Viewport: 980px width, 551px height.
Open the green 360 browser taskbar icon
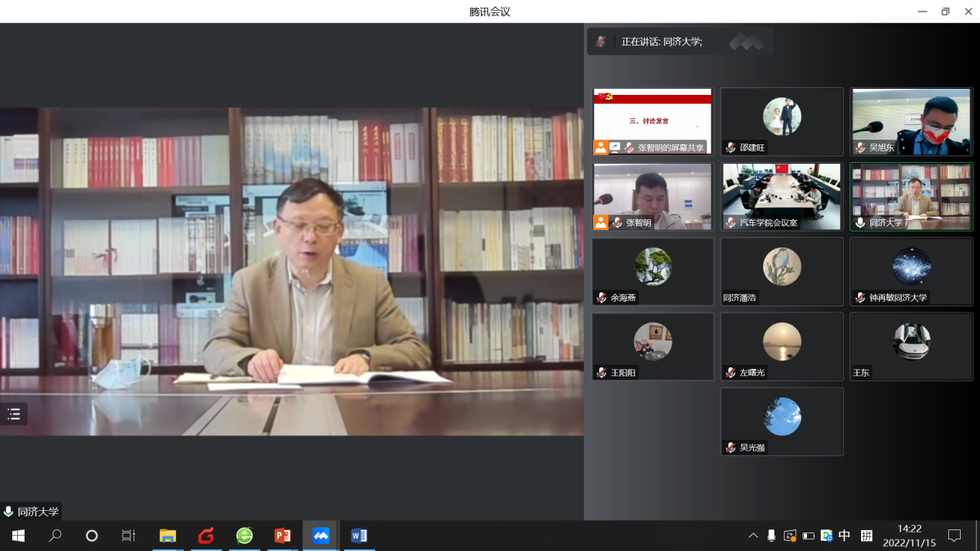click(x=244, y=536)
